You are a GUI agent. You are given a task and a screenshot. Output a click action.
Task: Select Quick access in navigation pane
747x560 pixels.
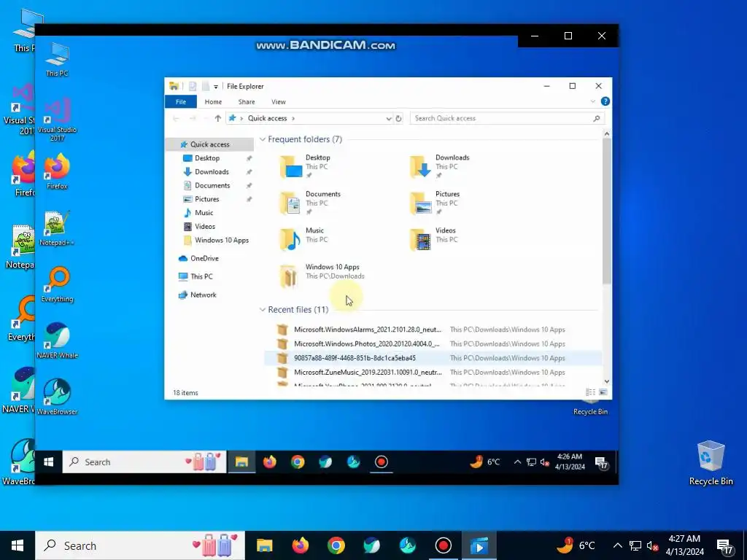pos(209,144)
